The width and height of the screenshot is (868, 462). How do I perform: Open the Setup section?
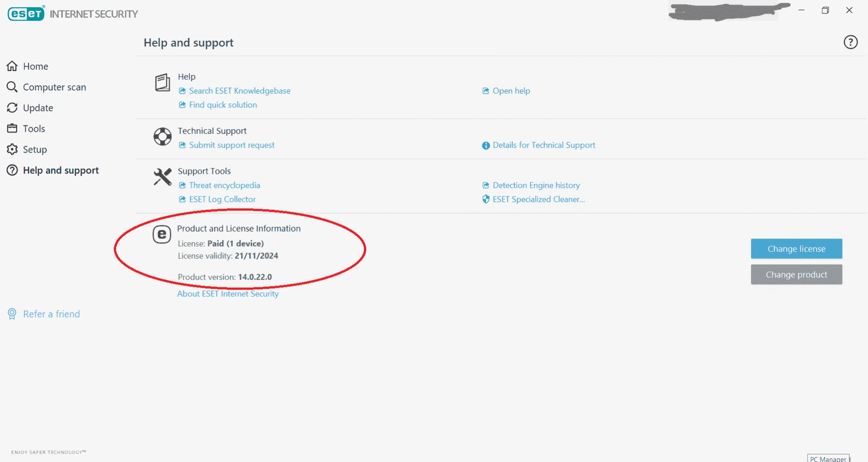pos(35,149)
